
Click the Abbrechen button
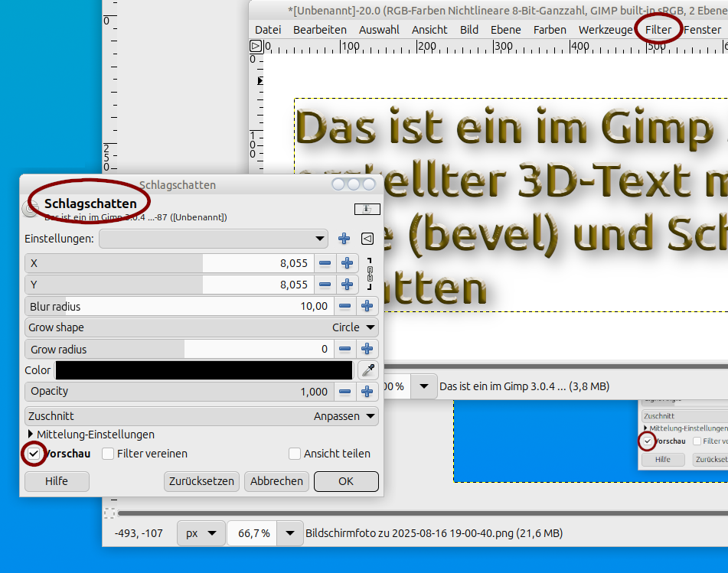[x=276, y=481]
